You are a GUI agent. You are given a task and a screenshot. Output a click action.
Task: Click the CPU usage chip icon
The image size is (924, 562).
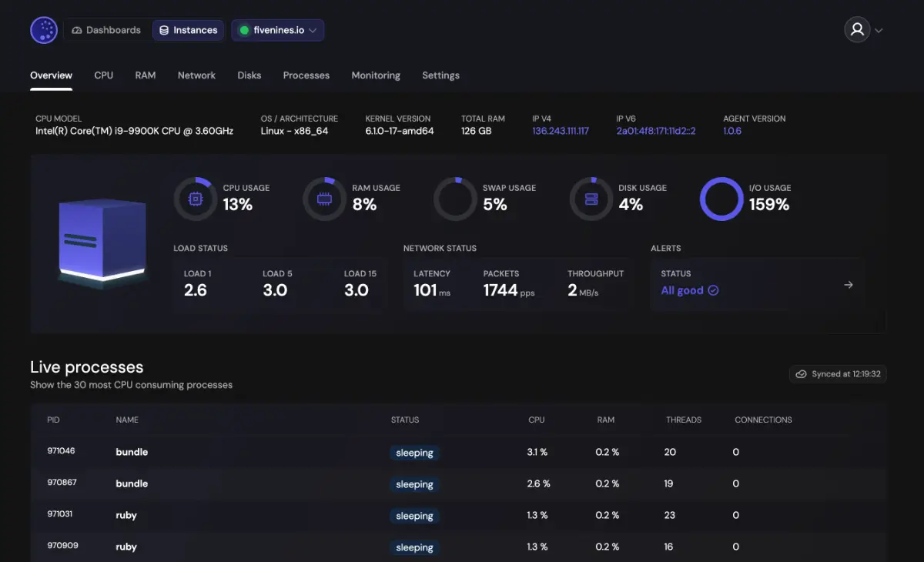(x=196, y=199)
